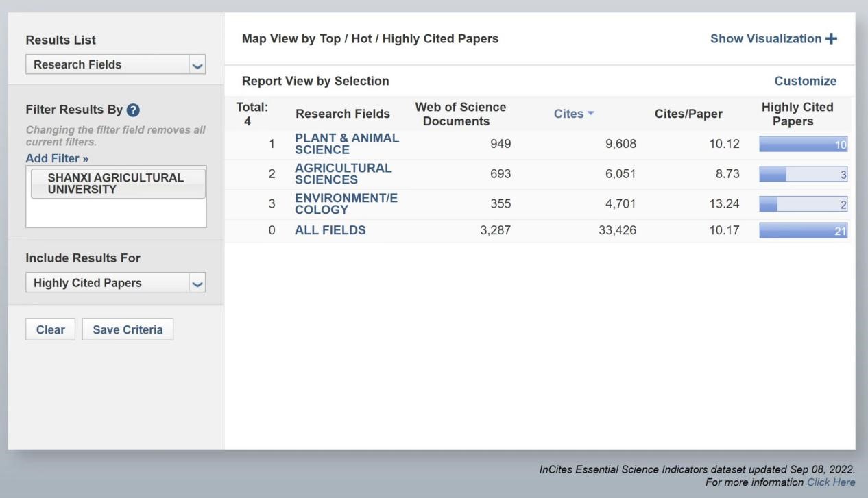The width and height of the screenshot is (868, 498).
Task: Click the Show Visualization link
Action: tap(765, 39)
